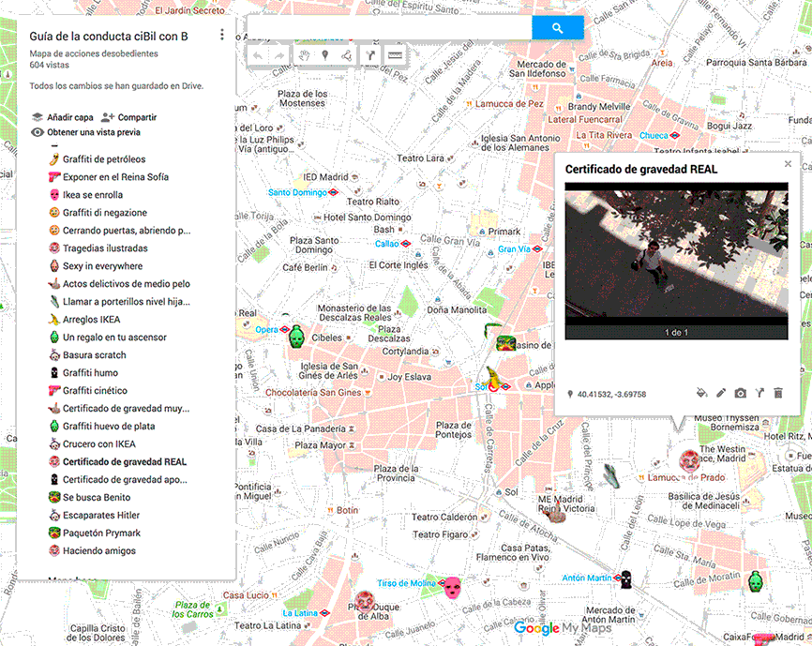Select 'Se busca Benito' list entry
This screenshot has width=812, height=646.
[x=96, y=497]
